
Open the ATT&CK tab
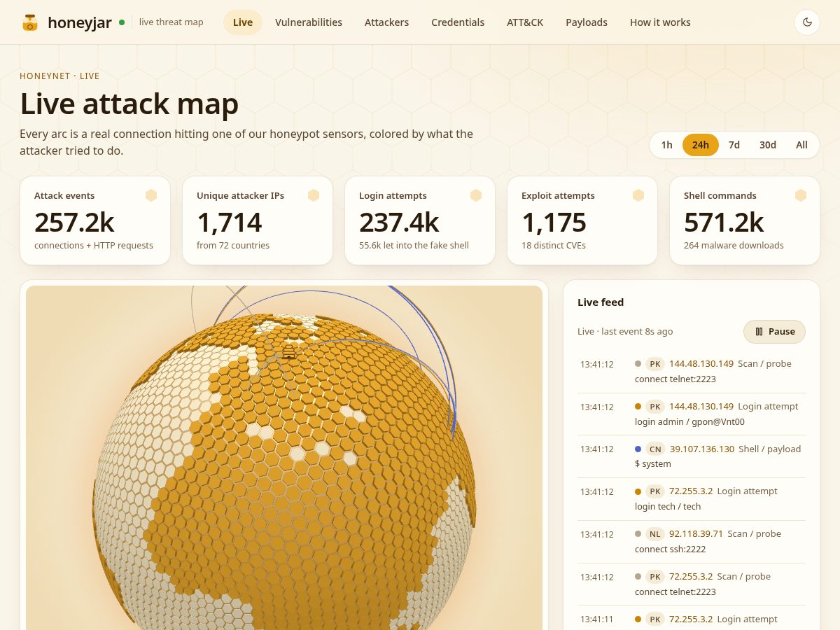tap(525, 22)
